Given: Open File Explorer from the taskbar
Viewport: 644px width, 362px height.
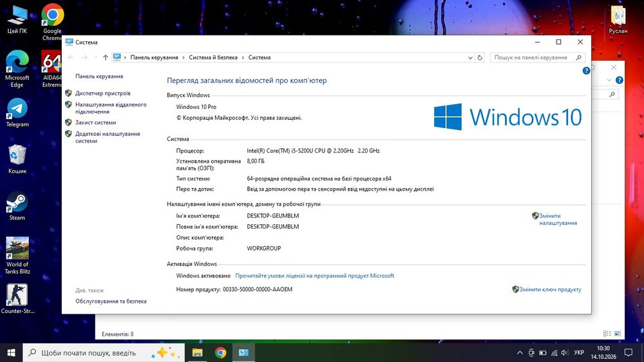Looking at the screenshot, I should click(x=198, y=352).
